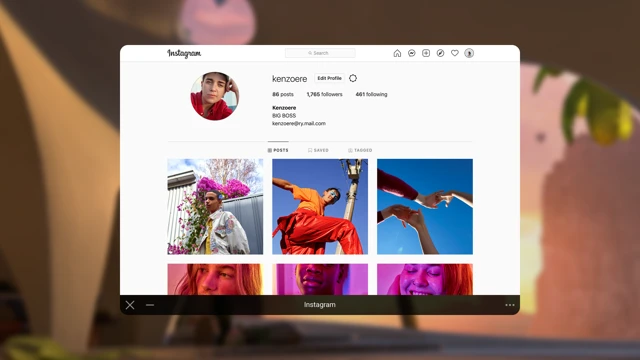Screen dimensions: 640x360
Task: Open the profile avatar menu in navbar
Action: (469, 53)
